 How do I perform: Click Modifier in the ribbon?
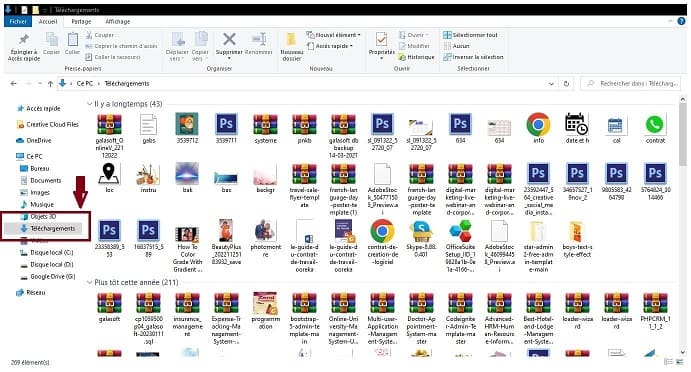tap(414, 46)
